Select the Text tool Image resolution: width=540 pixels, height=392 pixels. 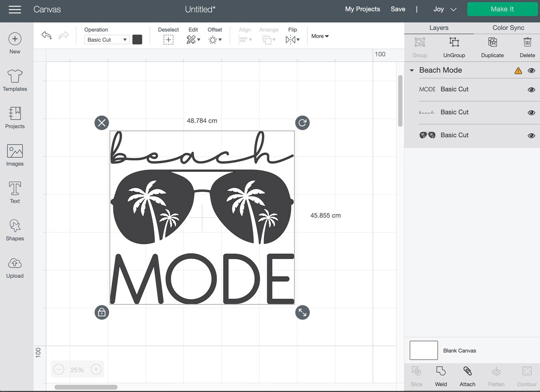coord(14,192)
